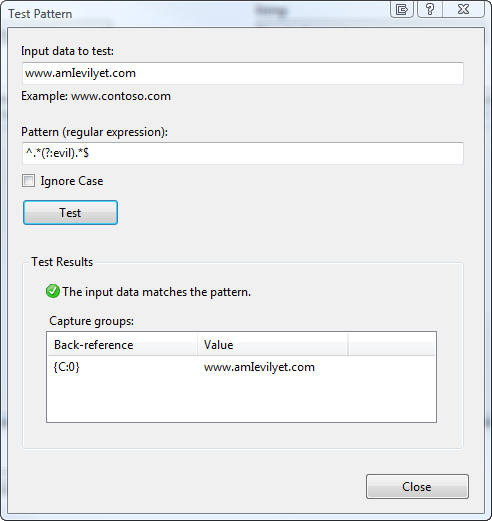
Task: Click the match result message text
Action: pyautogui.click(x=156, y=292)
